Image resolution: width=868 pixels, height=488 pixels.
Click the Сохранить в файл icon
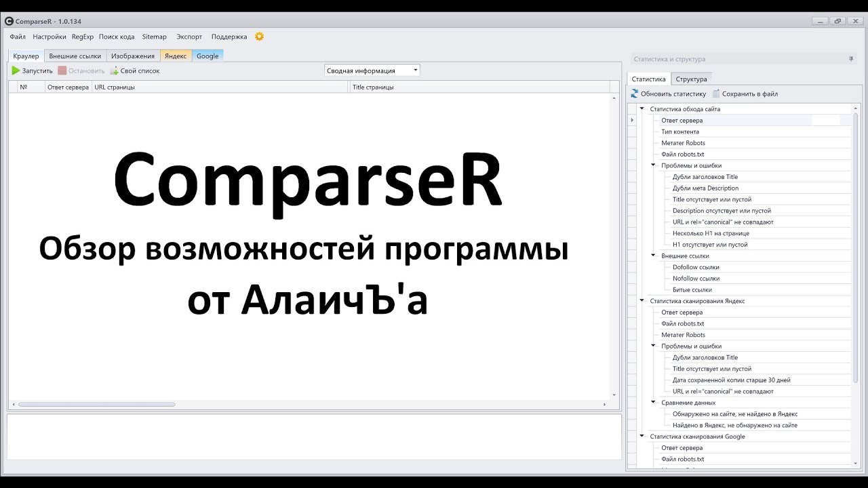click(x=716, y=94)
